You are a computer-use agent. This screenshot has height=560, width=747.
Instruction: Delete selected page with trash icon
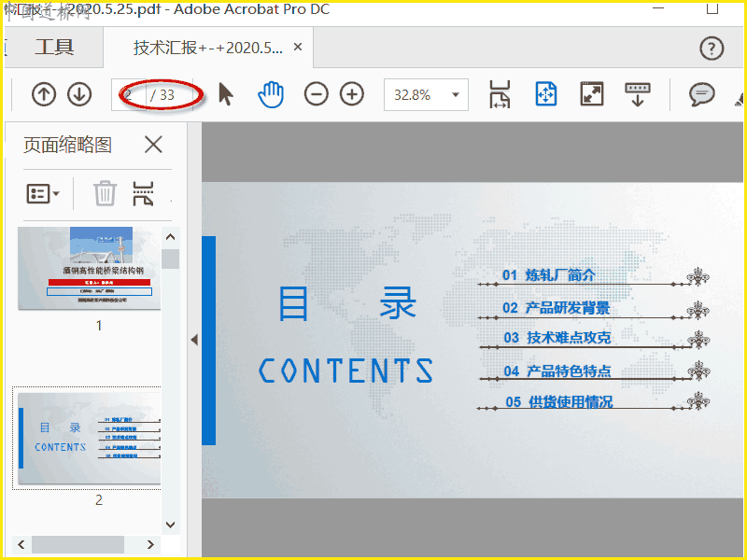point(105,193)
